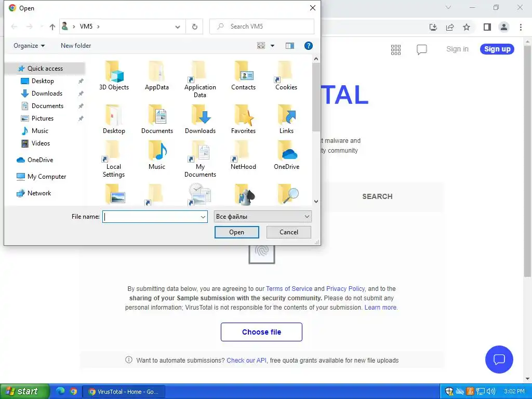Share this page using Chrome share icon
The image size is (532, 399).
450,27
